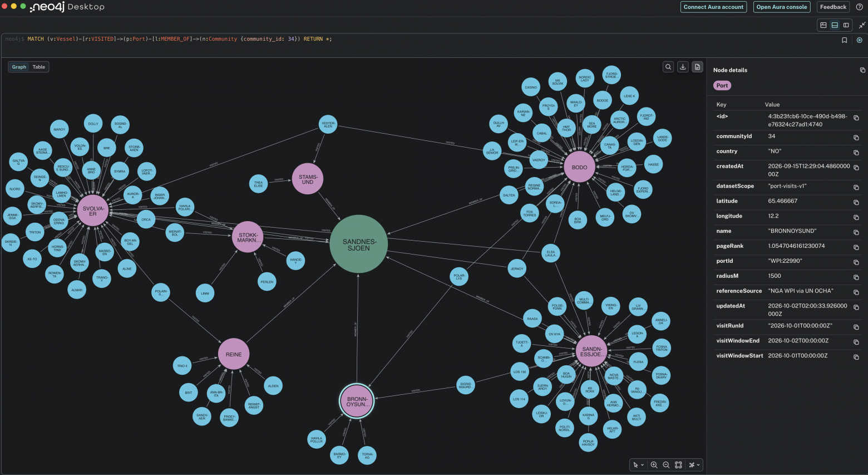Select the REINE port node
This screenshot has height=475, width=868.
234,354
